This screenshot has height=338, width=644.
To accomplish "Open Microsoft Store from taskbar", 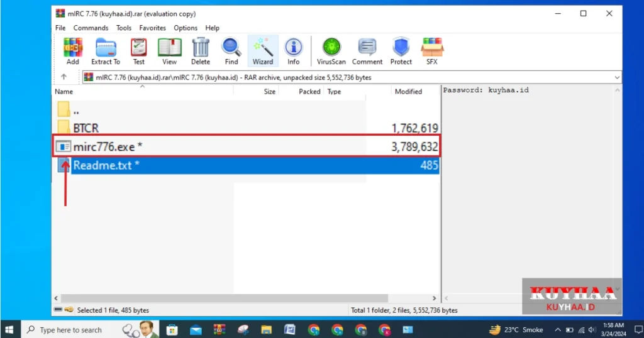I will point(172,330).
